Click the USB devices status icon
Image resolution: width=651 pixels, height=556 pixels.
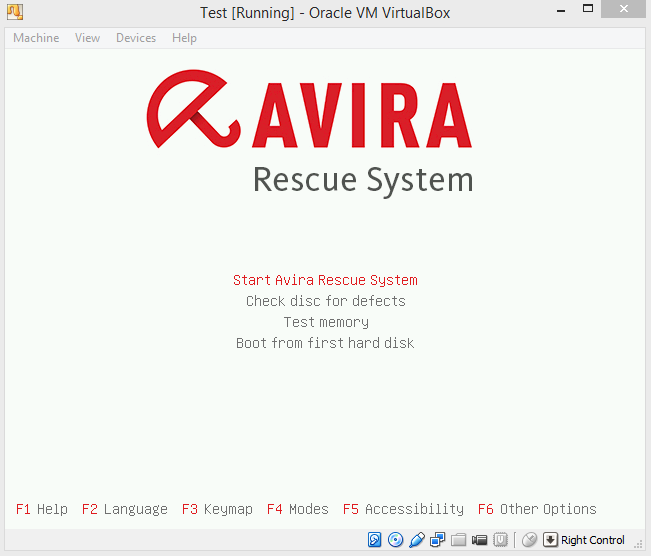(x=417, y=540)
